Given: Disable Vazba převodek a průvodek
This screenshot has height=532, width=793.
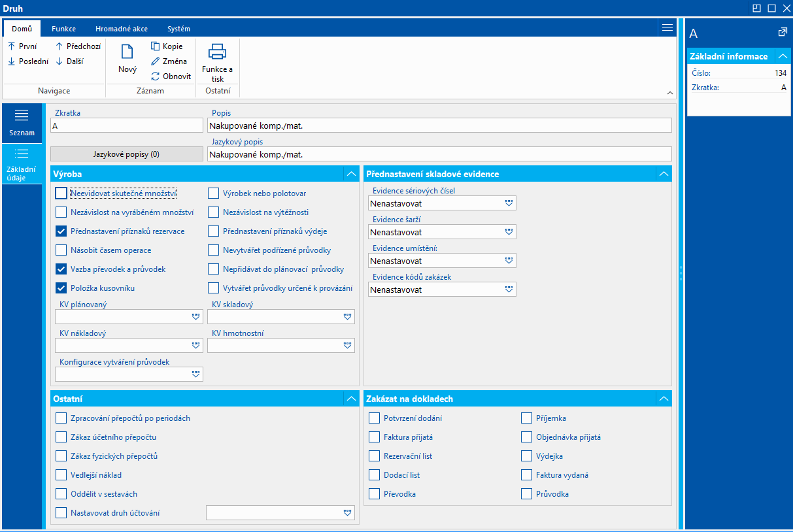Looking at the screenshot, I should [x=61, y=269].
